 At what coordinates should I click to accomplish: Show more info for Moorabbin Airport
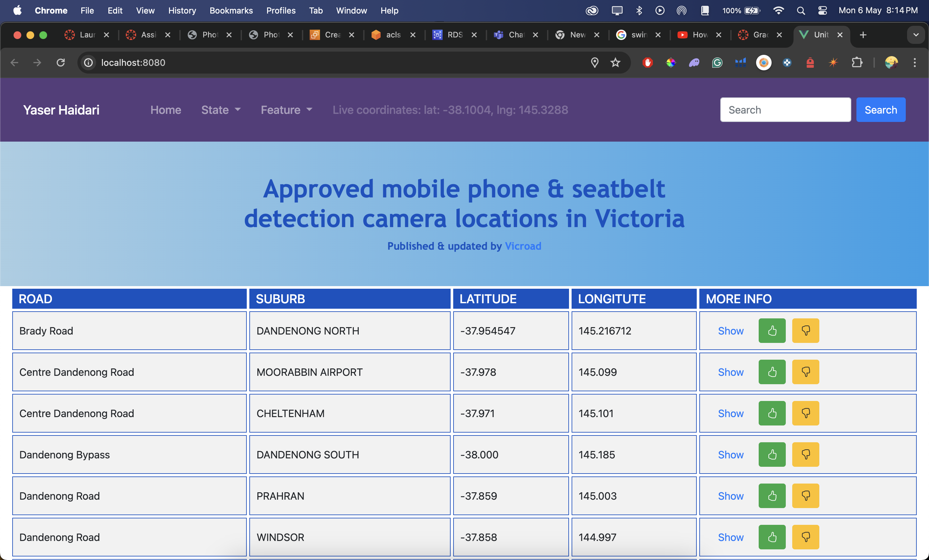click(x=730, y=372)
